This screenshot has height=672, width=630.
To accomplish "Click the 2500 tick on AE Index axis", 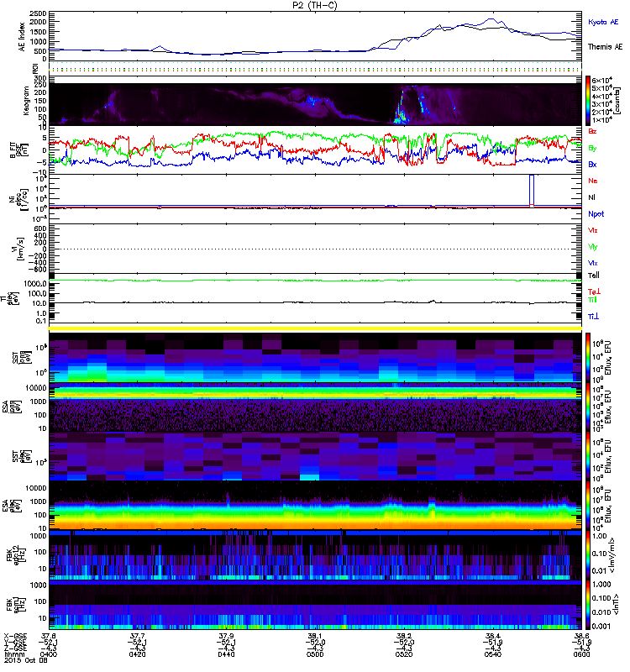I will (x=38, y=14).
